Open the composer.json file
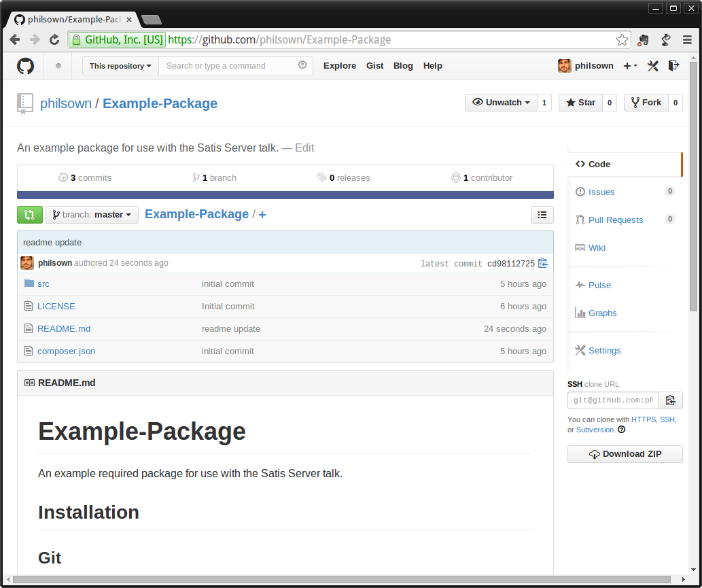The width and height of the screenshot is (702, 588). tap(67, 351)
